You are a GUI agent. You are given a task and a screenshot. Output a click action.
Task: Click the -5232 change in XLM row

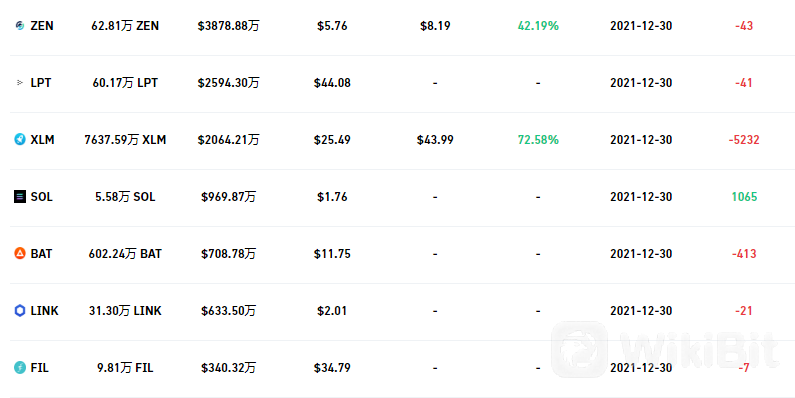(744, 139)
